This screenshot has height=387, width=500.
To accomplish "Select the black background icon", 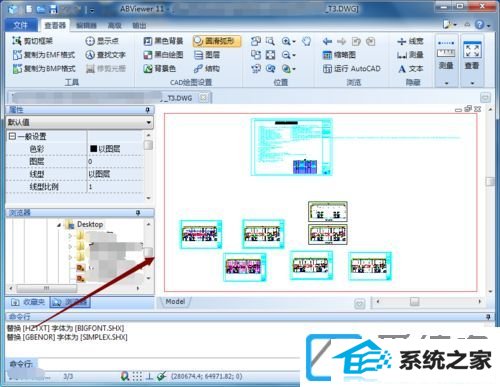I will (148, 41).
